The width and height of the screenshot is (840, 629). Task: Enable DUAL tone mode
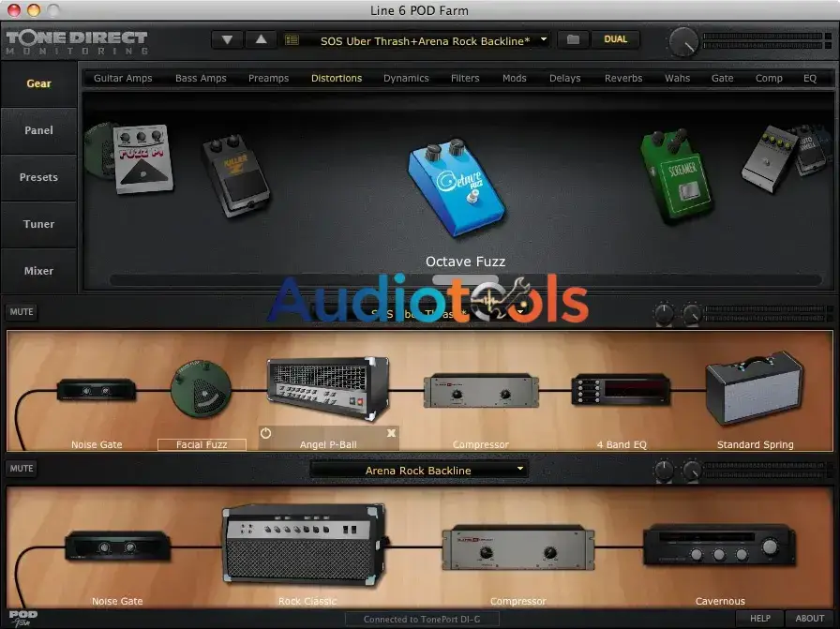click(616, 40)
